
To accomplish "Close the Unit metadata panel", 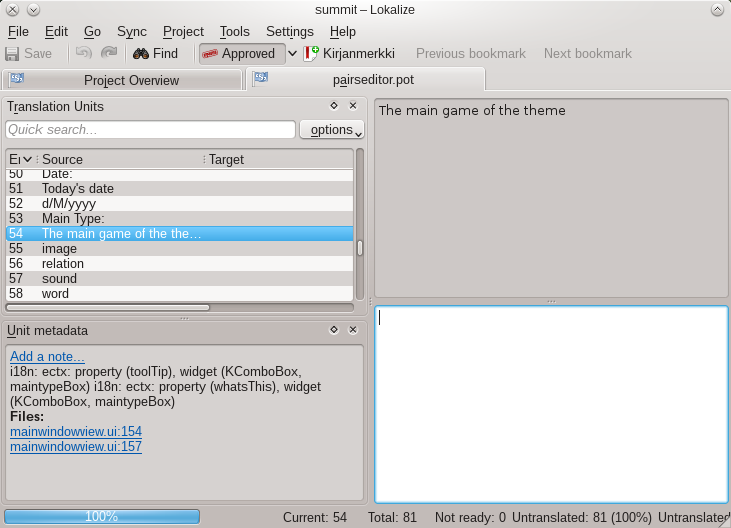I will (353, 330).
